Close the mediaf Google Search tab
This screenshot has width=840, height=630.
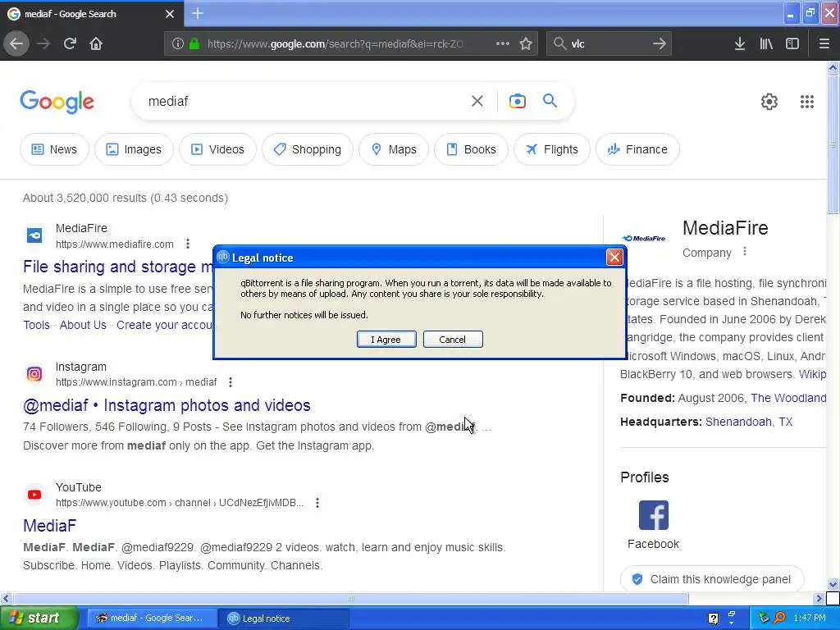pyautogui.click(x=170, y=13)
